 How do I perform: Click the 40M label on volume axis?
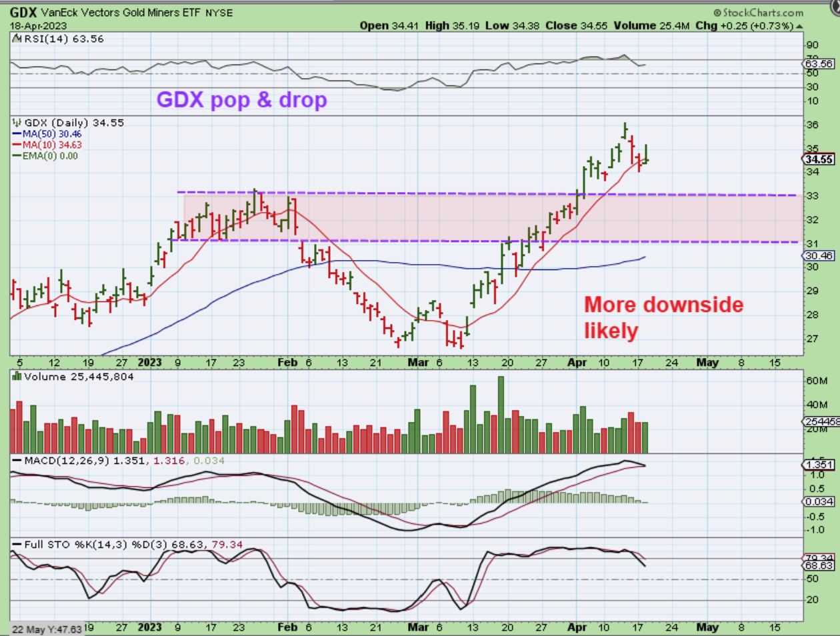click(816, 405)
